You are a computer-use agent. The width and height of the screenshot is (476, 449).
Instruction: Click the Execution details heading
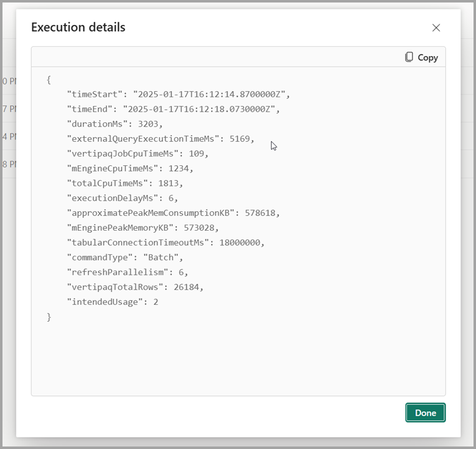tap(78, 27)
